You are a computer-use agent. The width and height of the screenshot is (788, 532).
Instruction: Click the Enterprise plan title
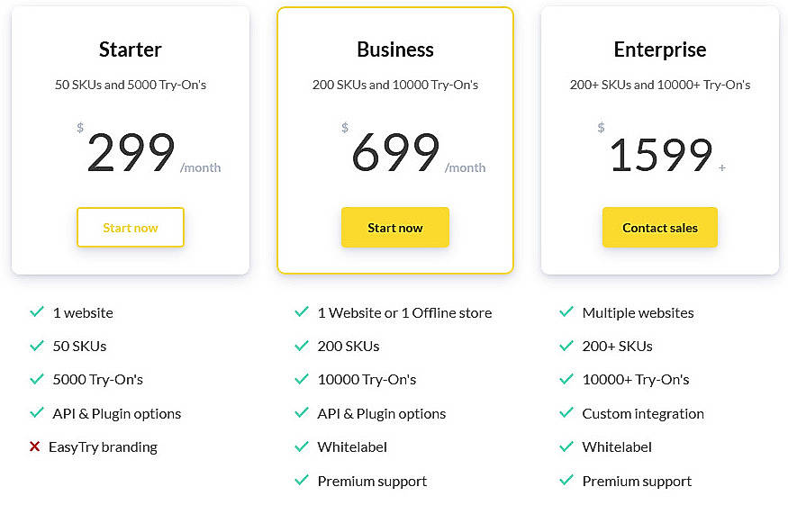pyautogui.click(x=659, y=50)
